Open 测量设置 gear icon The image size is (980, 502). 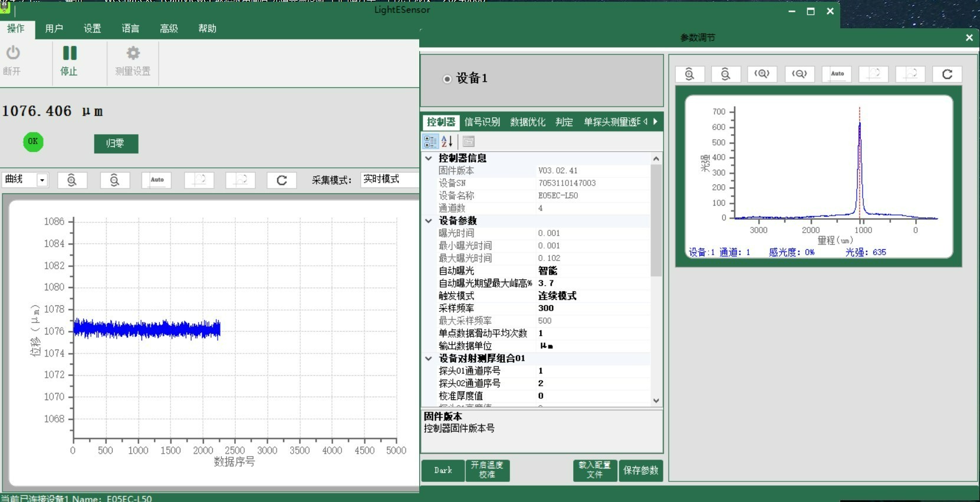pyautogui.click(x=133, y=54)
